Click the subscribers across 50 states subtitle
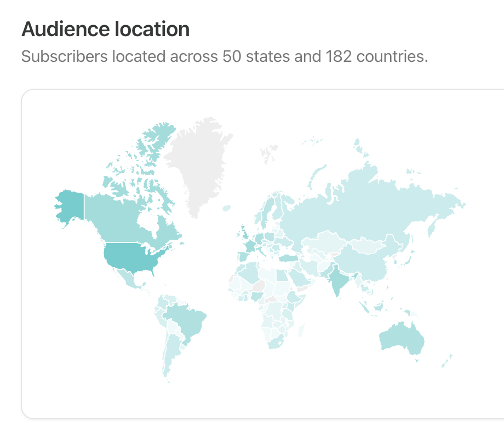This screenshot has height=427, width=504. tap(224, 56)
